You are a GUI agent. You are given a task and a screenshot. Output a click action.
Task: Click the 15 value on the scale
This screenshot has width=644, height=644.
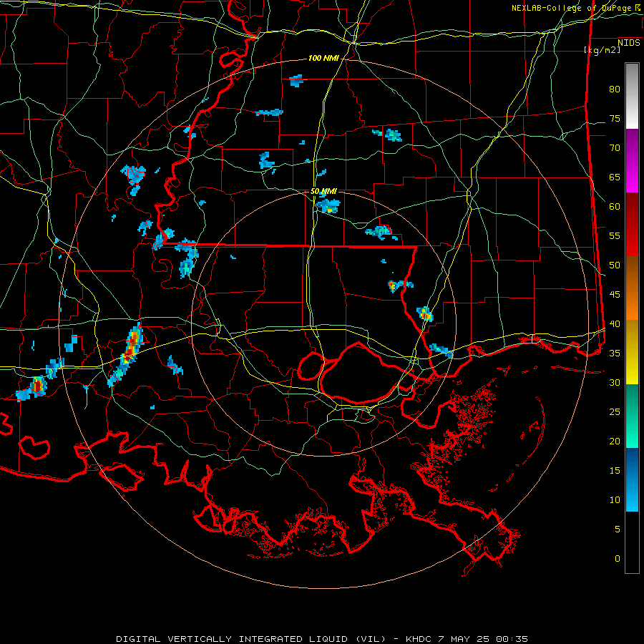click(x=615, y=471)
